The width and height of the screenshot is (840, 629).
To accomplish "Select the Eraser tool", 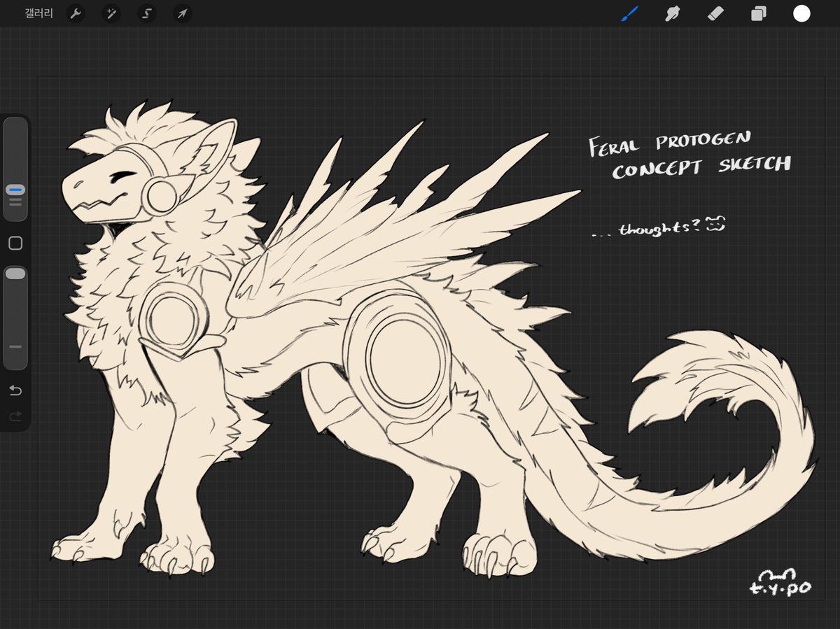I will pos(715,13).
